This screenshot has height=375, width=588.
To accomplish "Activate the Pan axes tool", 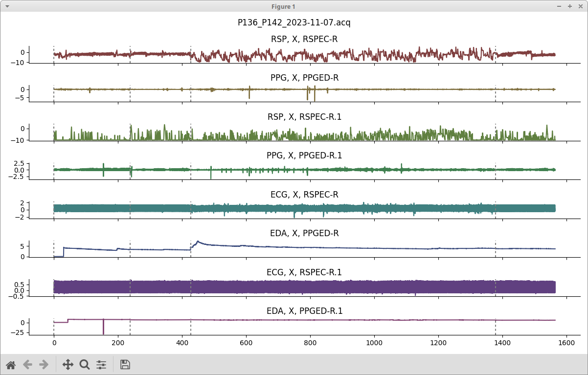I will 68,364.
